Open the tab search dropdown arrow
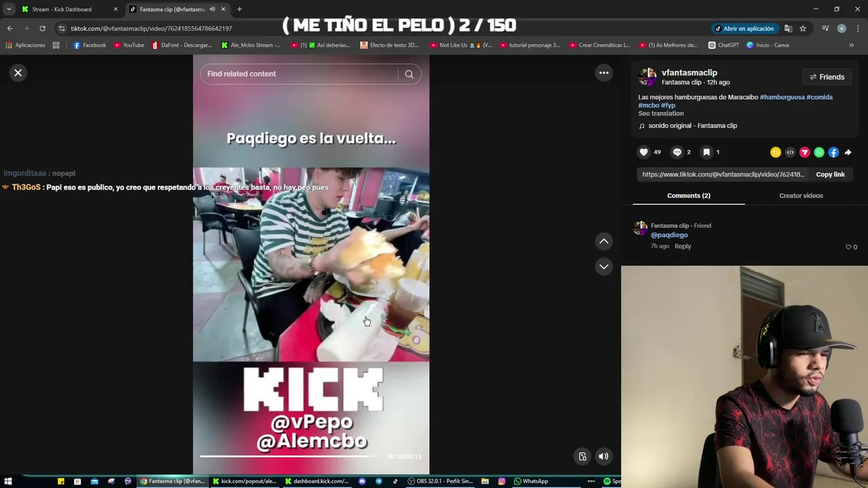This screenshot has width=868, height=488. (8, 9)
